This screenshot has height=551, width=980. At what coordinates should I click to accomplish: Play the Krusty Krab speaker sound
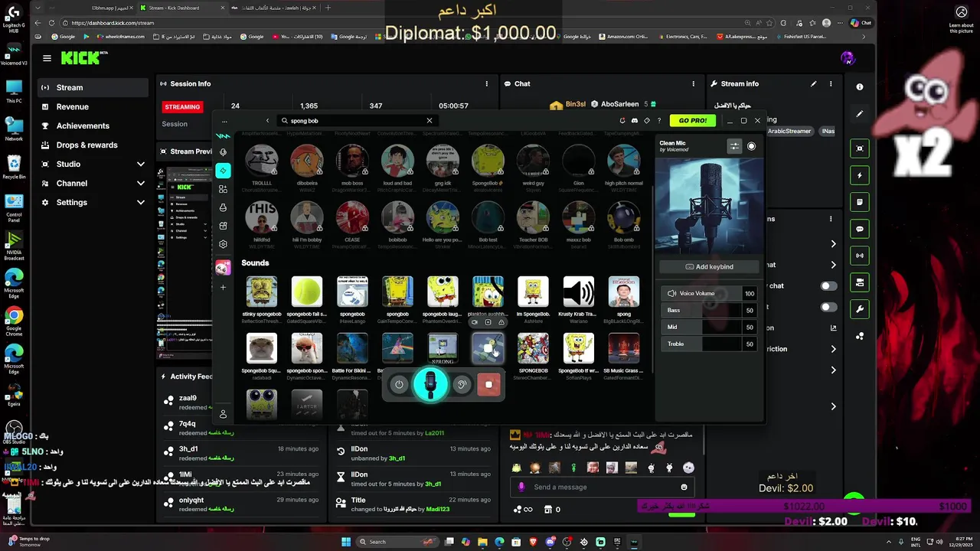click(x=578, y=292)
